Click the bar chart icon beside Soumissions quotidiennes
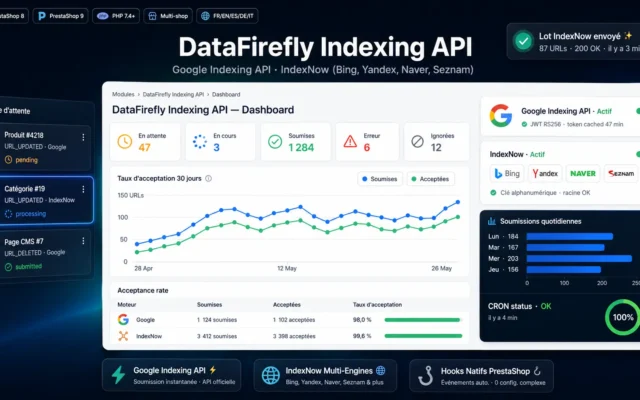The image size is (640, 400). click(x=492, y=221)
